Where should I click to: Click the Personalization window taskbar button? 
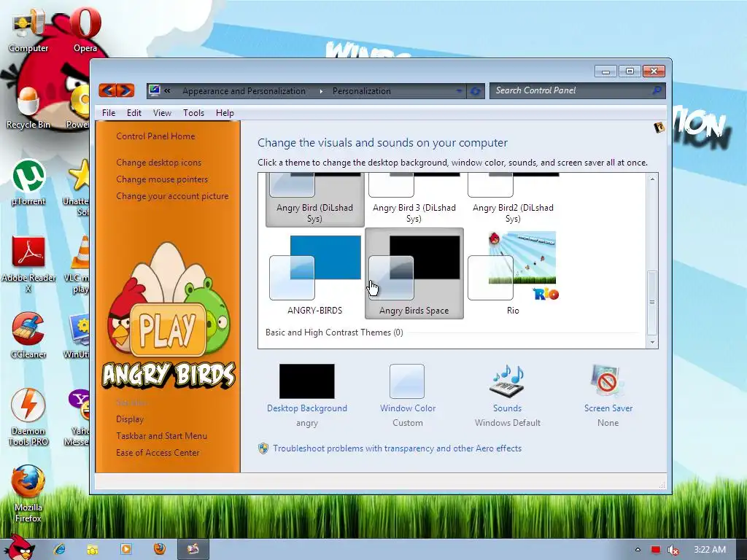coord(193,549)
